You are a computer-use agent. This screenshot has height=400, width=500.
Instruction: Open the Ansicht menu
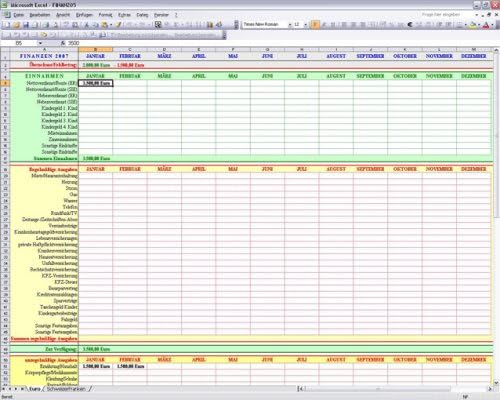click(63, 15)
